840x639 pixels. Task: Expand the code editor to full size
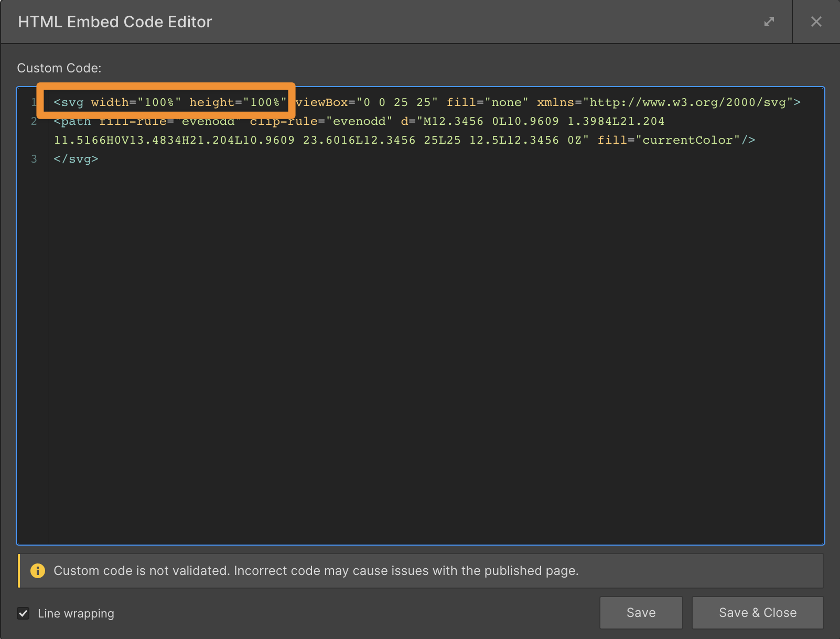coord(769,22)
